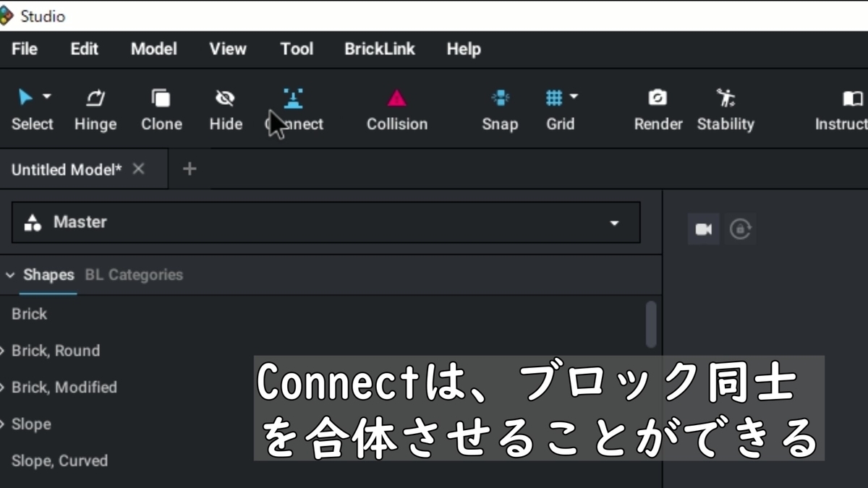This screenshot has height=488, width=868.
Task: Open the Tool menu
Action: pos(297,49)
